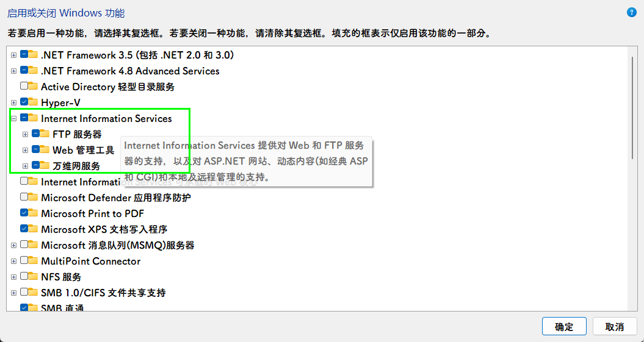The width and height of the screenshot is (644, 342).
Task: Click the MultiPoint Connector folder icon
Action: tap(34, 261)
